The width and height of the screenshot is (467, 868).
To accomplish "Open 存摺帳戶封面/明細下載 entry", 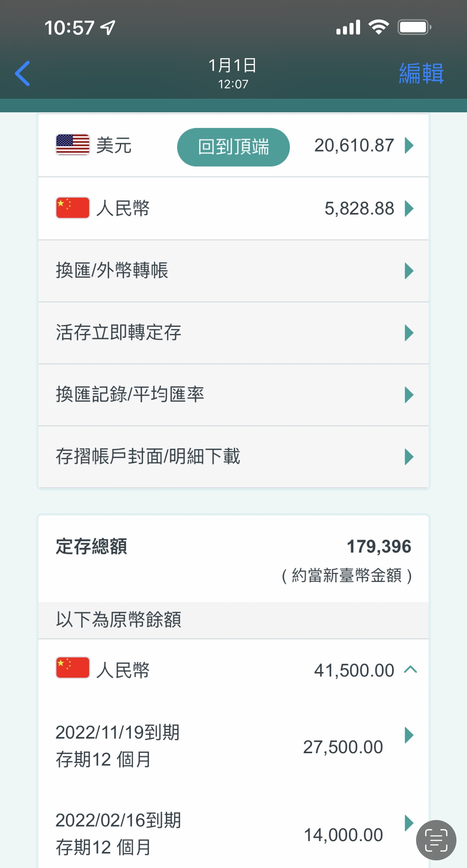I will [x=233, y=457].
